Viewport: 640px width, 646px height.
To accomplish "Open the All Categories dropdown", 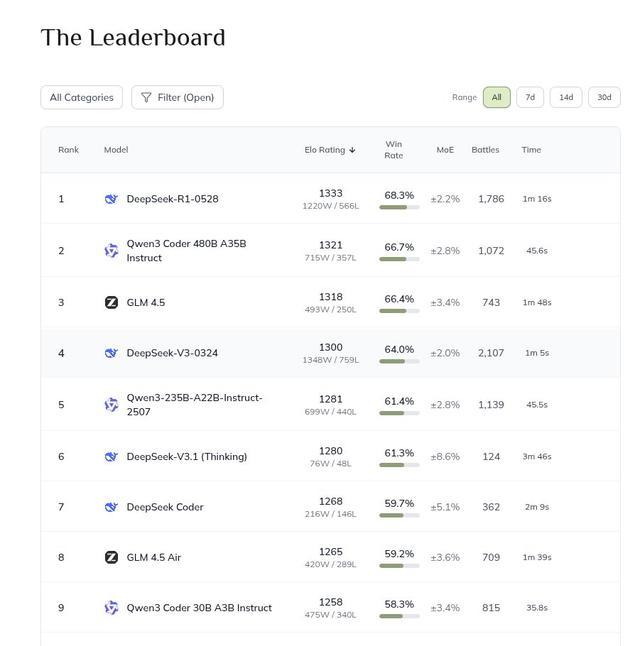I will click(81, 97).
